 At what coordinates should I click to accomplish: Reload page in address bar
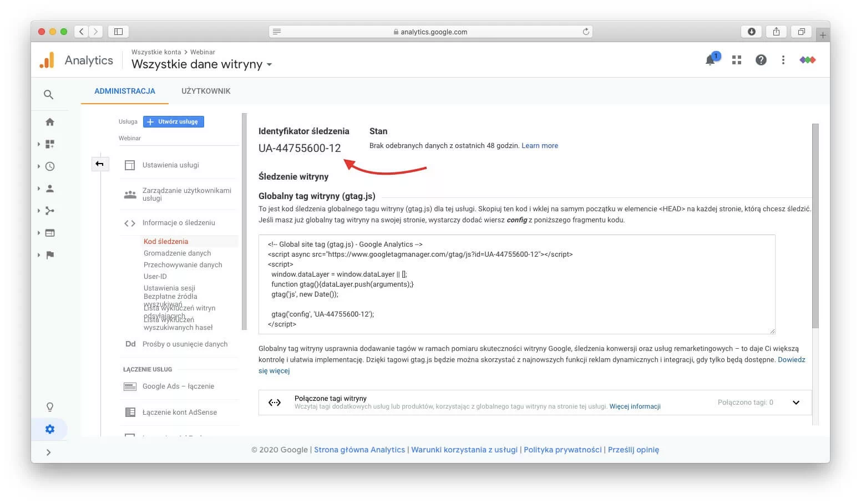586,32
